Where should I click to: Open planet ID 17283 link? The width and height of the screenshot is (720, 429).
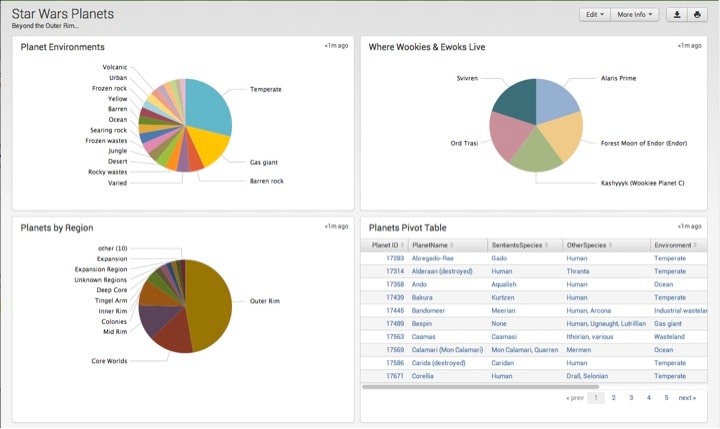coord(395,259)
